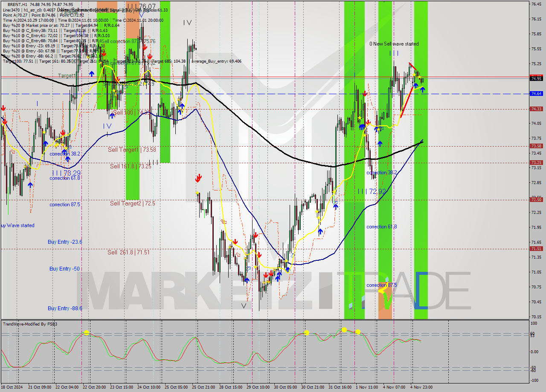
Task: Click the '29 Oct 10:00' time axis label
Action: (x=258, y=387)
